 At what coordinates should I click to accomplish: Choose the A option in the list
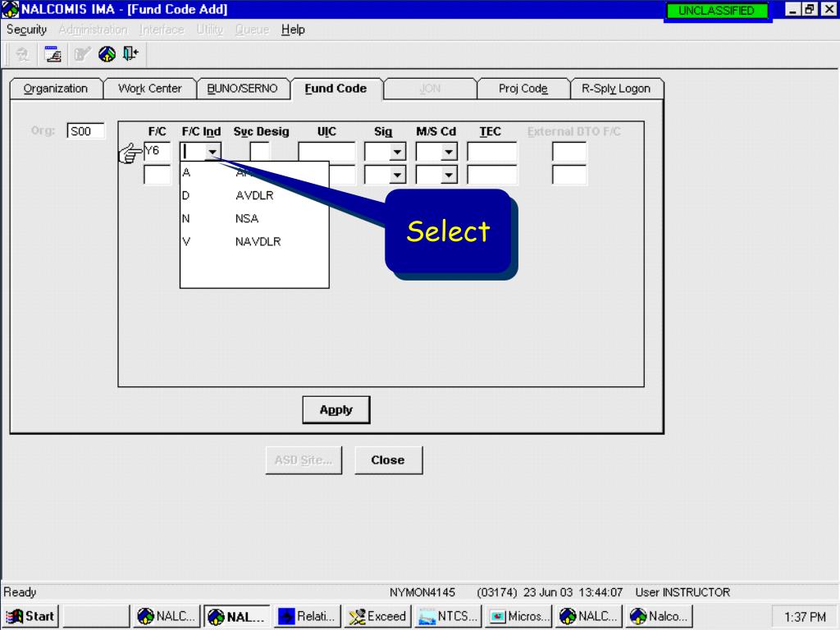tap(254, 172)
